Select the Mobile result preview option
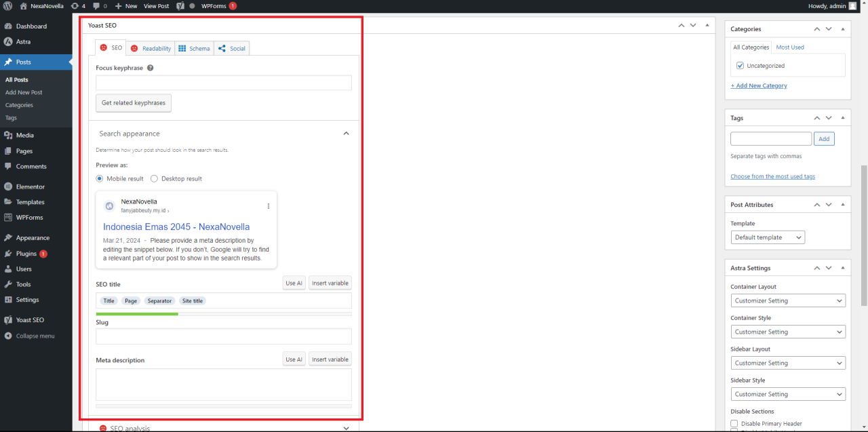The width and height of the screenshot is (868, 432). pos(100,179)
